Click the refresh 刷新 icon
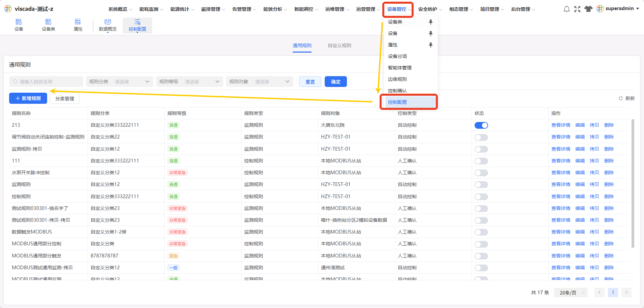 click(x=620, y=98)
